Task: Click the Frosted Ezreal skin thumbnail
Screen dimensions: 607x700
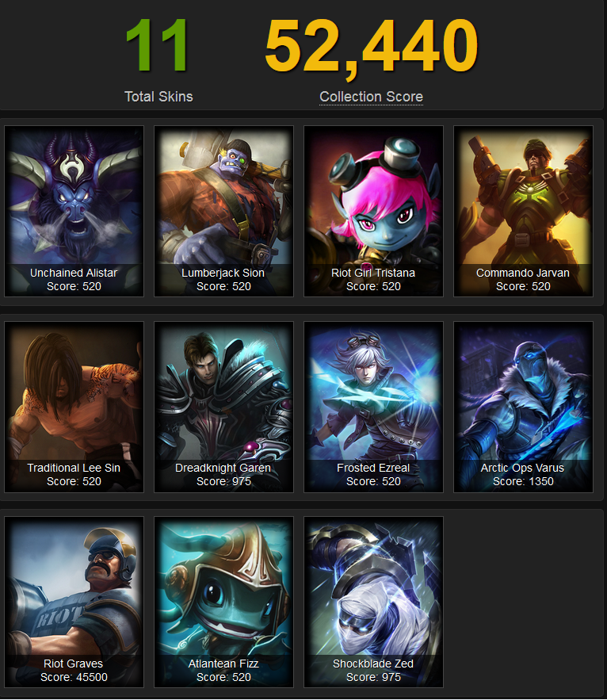Action: [x=373, y=407]
